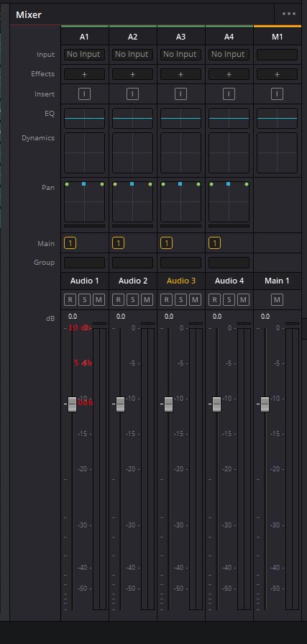The width and height of the screenshot is (307, 644).
Task: Open the No Input dropdown for A3
Action: 180,54
